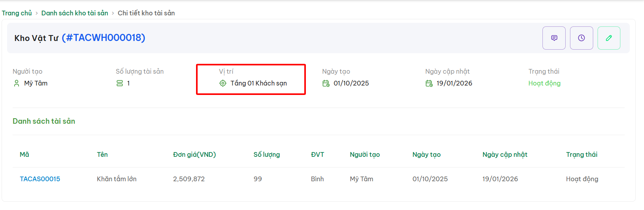Viewport: 644px width, 210px height.
Task: Click the green edit pencil icon
Action: coord(609,38)
